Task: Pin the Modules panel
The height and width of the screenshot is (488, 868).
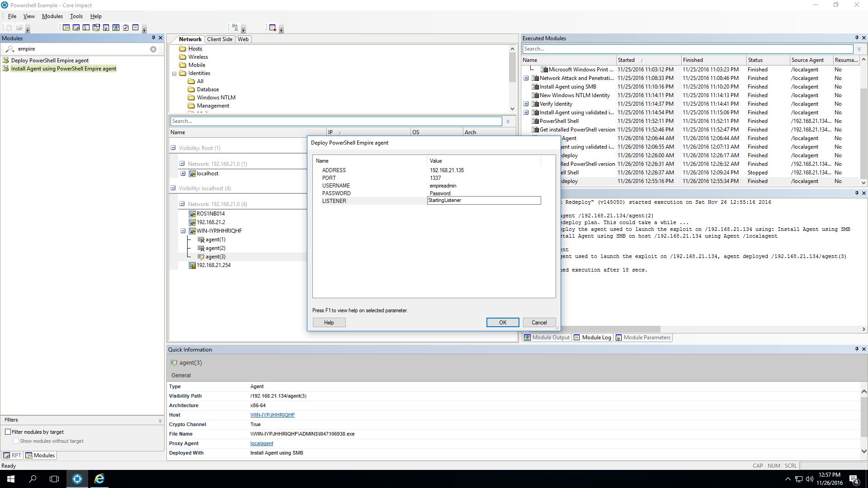Action: point(153,38)
